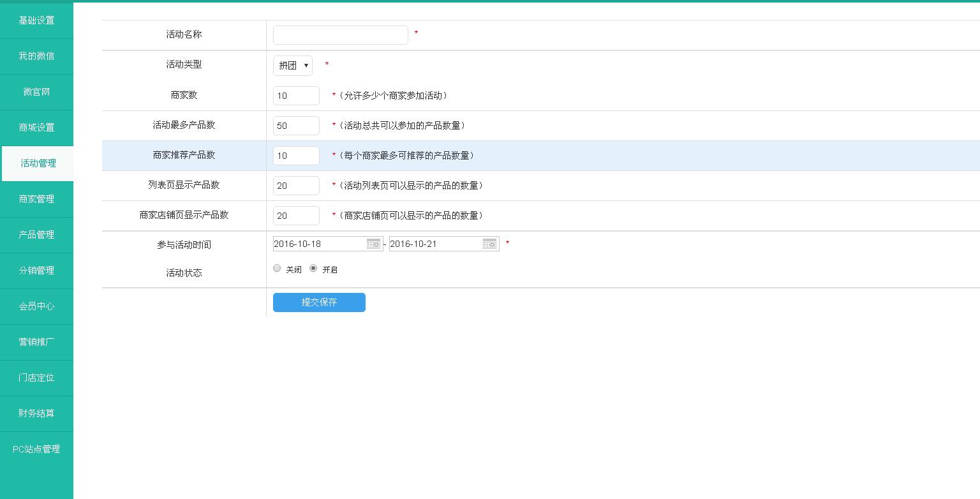Click the end date field 2016-10-21

click(435, 244)
